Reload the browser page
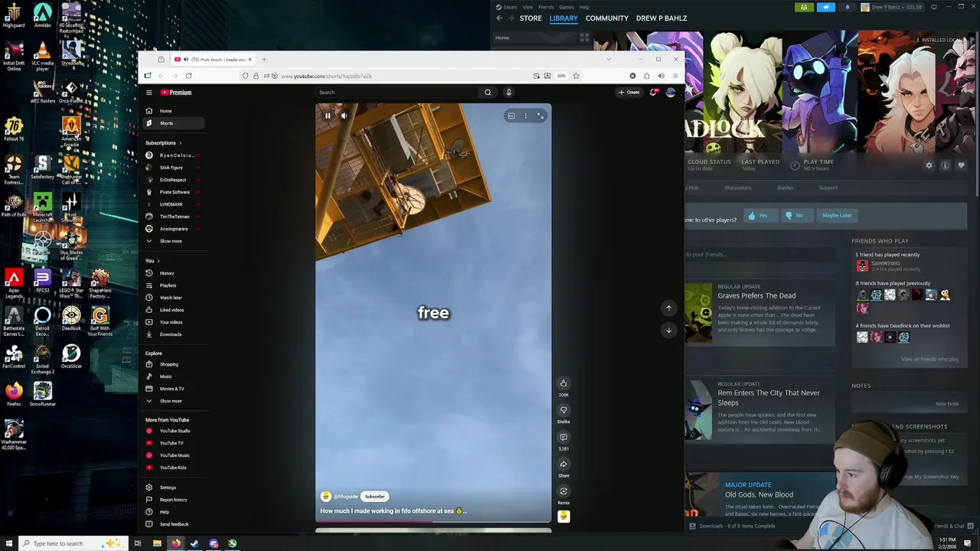The height and width of the screenshot is (551, 980). click(x=188, y=76)
